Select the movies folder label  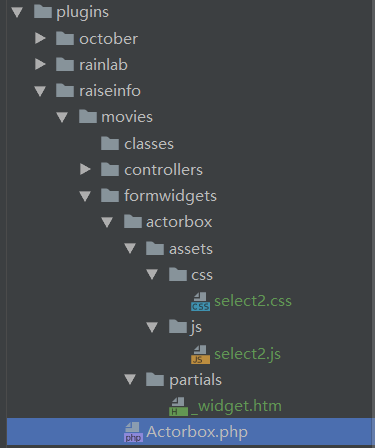127,117
